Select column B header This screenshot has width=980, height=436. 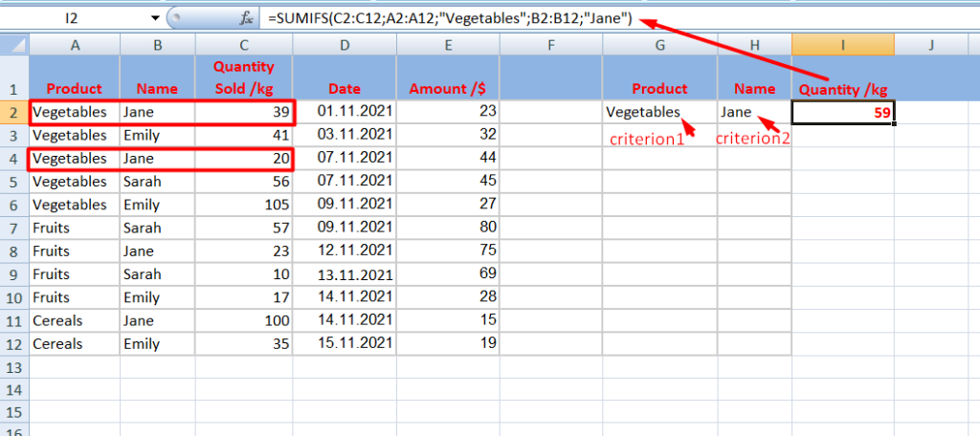click(158, 45)
